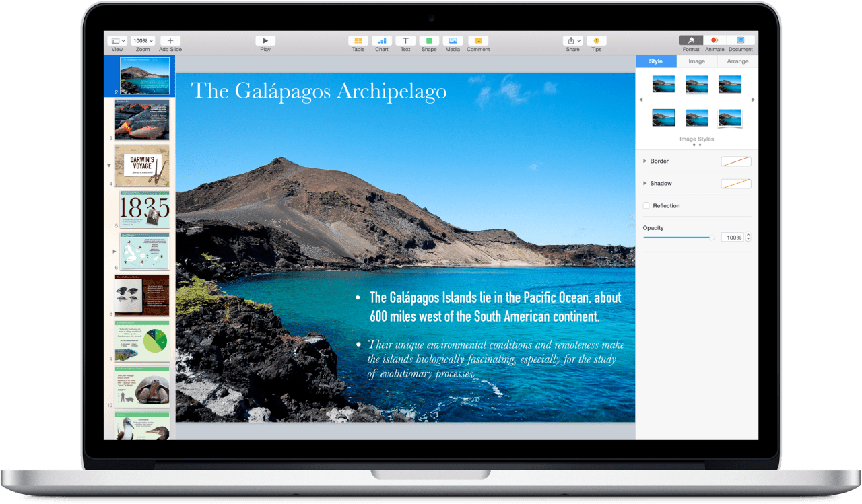This screenshot has height=504, width=862.
Task: Click the Share button
Action: click(x=572, y=41)
